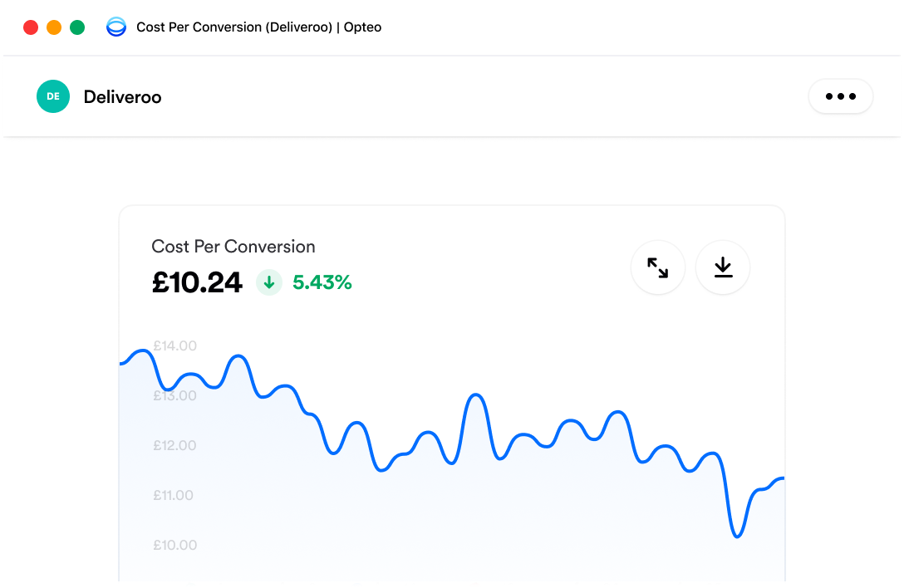Click the £14.00 axis label

coord(174,345)
